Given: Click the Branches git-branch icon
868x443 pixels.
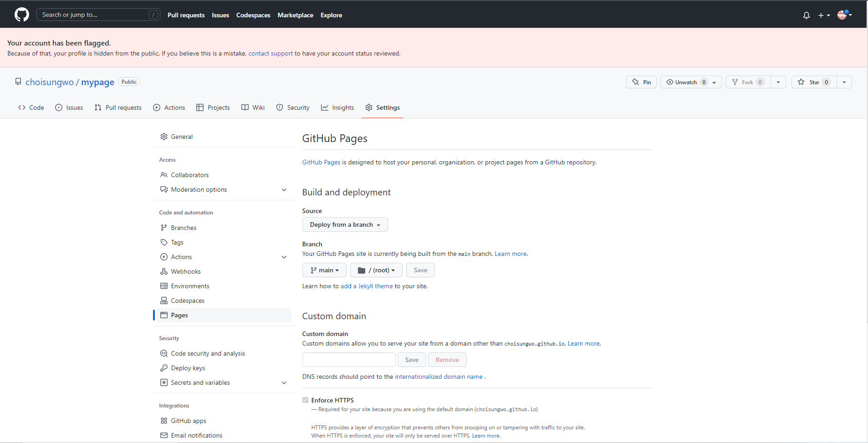Looking at the screenshot, I should [164, 228].
